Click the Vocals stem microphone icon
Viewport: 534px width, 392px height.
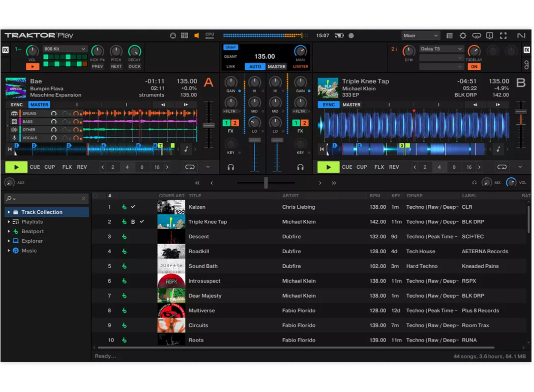(x=15, y=137)
